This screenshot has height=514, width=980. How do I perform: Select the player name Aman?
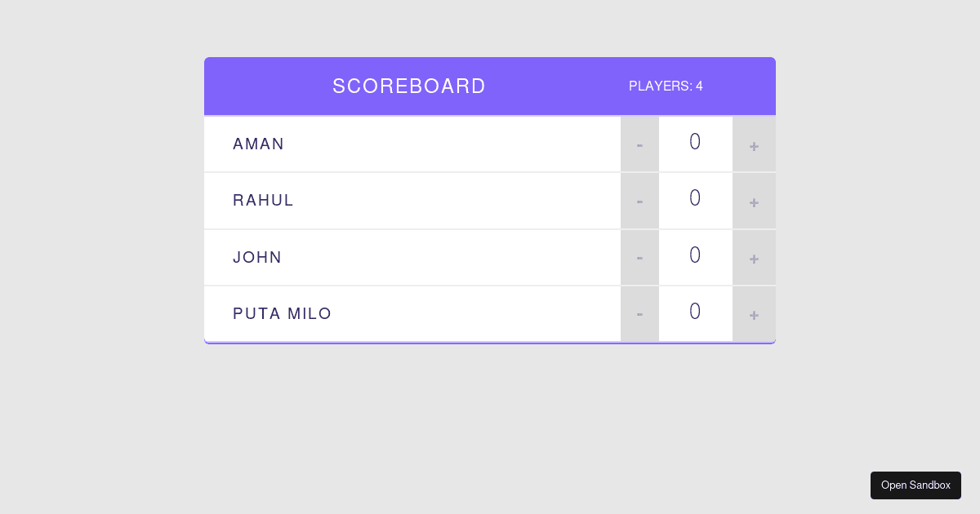point(259,144)
